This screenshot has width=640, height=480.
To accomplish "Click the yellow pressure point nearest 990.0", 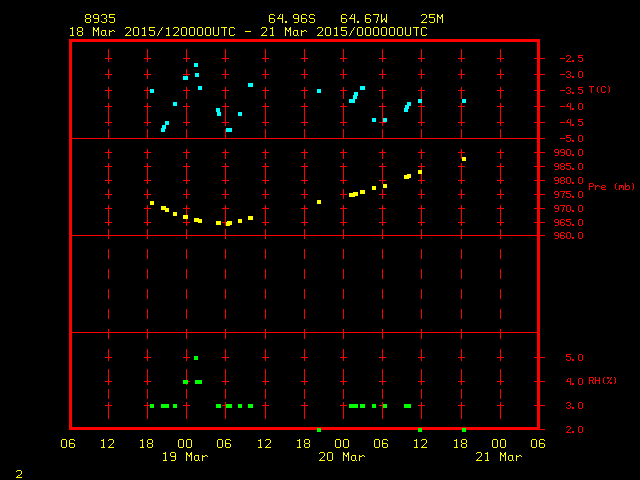I will [464, 159].
